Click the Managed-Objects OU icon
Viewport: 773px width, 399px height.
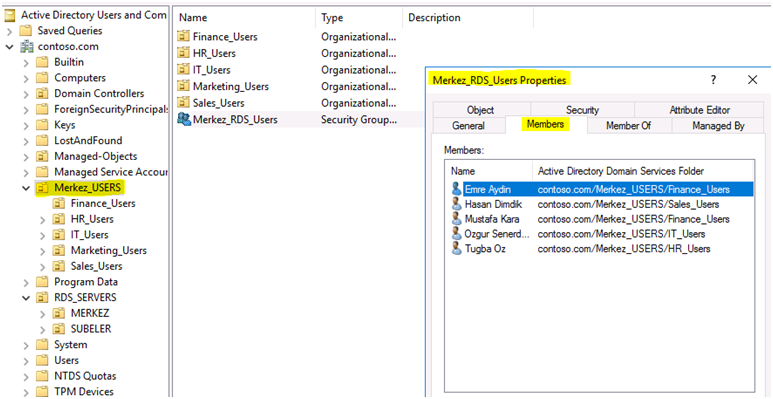pyautogui.click(x=42, y=156)
